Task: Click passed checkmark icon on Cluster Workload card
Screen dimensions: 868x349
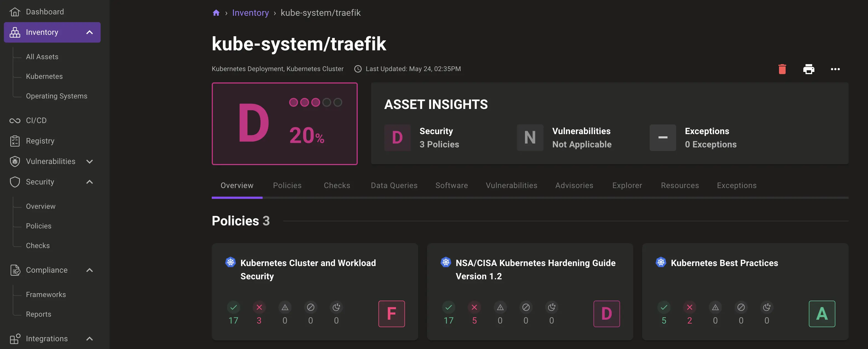Action: click(234, 307)
